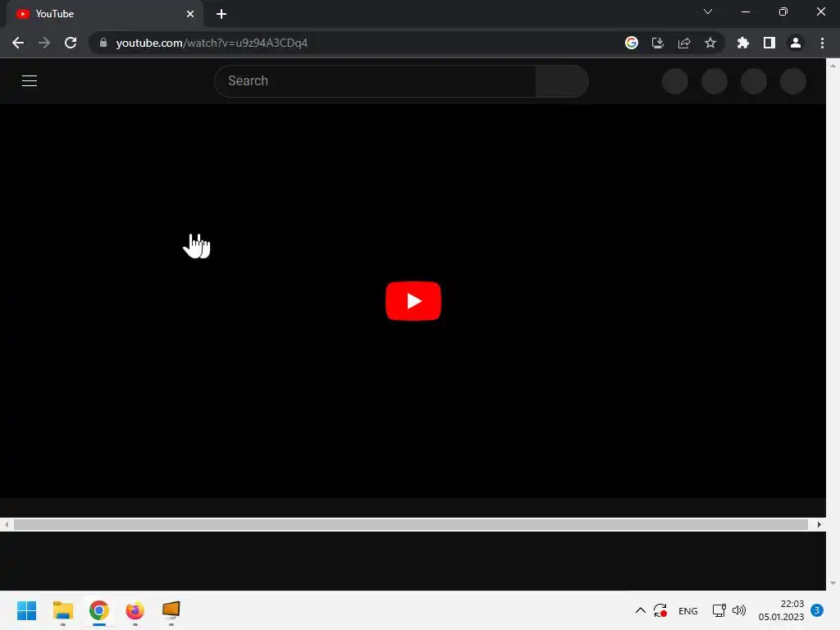Toggle the Chrome side panel
The image size is (840, 630).
coord(769,43)
